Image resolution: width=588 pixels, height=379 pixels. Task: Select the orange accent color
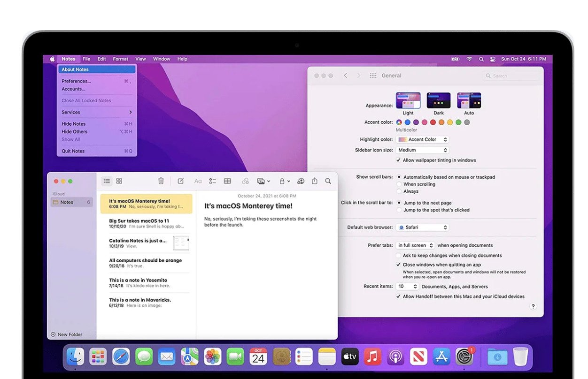441,122
